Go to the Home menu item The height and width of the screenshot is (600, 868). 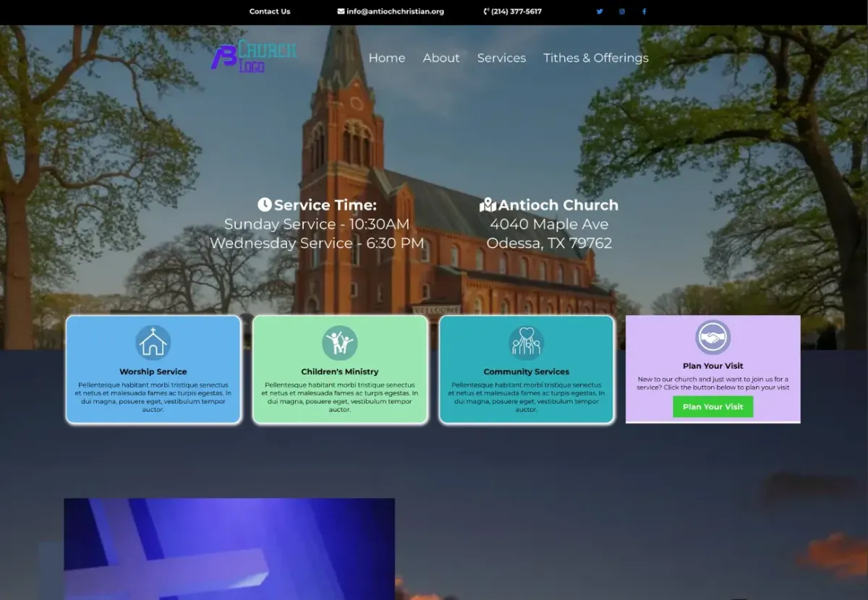click(x=387, y=58)
